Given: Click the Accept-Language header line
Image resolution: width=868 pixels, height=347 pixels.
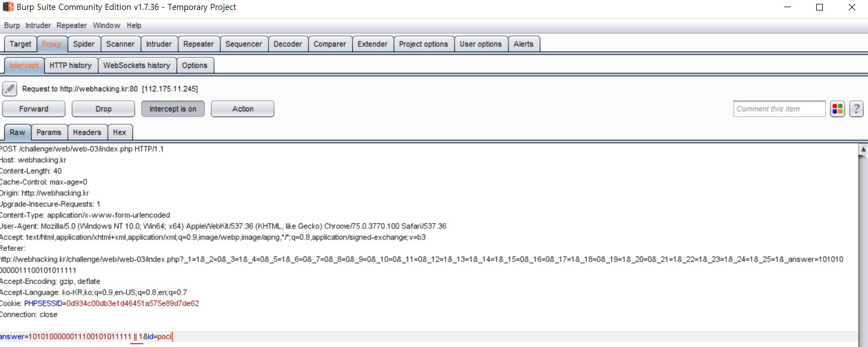Looking at the screenshot, I should 94,292.
